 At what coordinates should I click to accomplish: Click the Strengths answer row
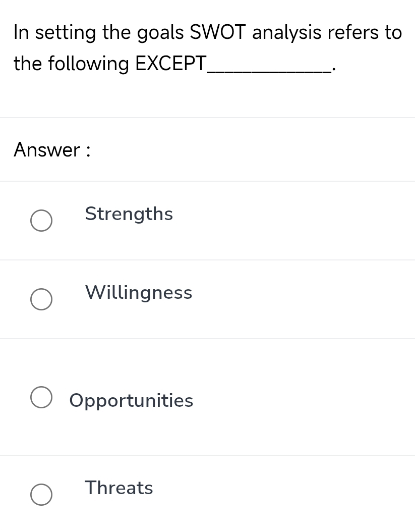(x=202, y=221)
